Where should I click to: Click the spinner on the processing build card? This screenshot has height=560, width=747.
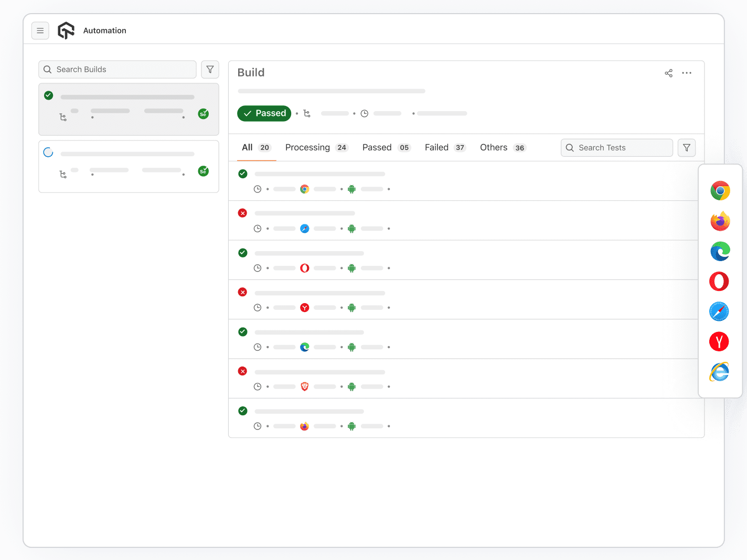click(48, 152)
